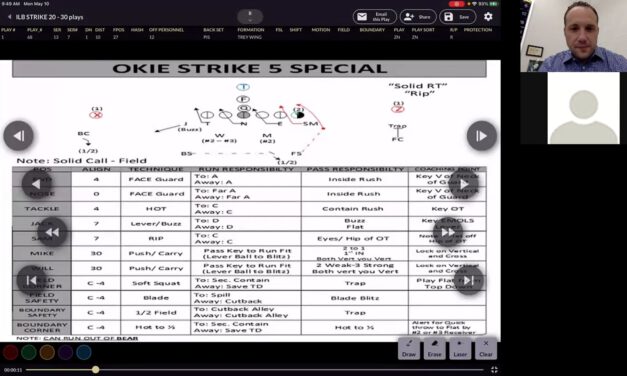Image resolution: width=627 pixels, height=376 pixels.
Task: Pick the purple drawing color
Action: tap(66, 352)
